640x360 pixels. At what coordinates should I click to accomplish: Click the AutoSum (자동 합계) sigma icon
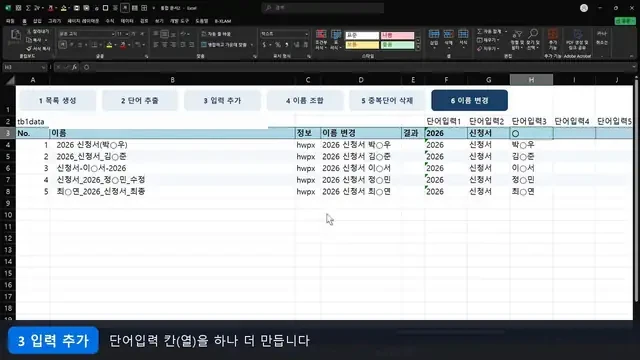pyautogui.click(x=480, y=31)
